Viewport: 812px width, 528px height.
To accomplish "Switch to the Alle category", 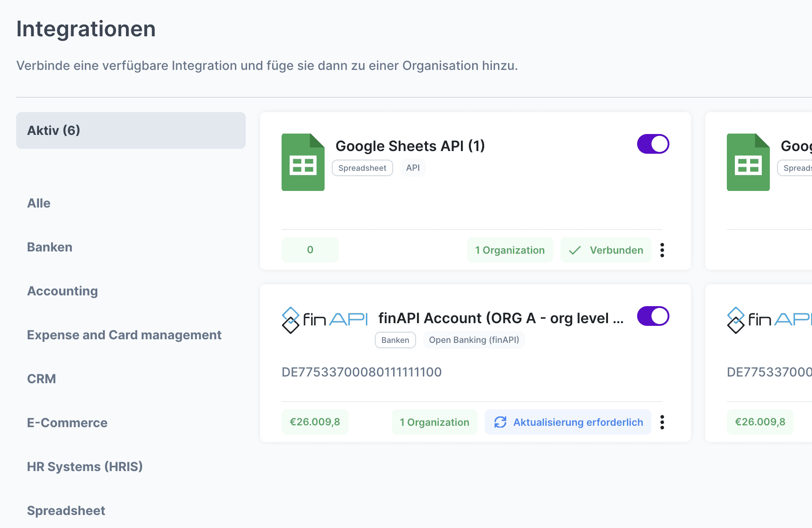I will tap(39, 203).
